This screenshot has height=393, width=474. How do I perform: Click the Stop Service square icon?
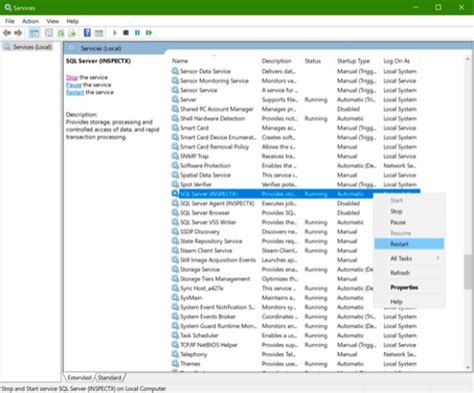coord(126,33)
